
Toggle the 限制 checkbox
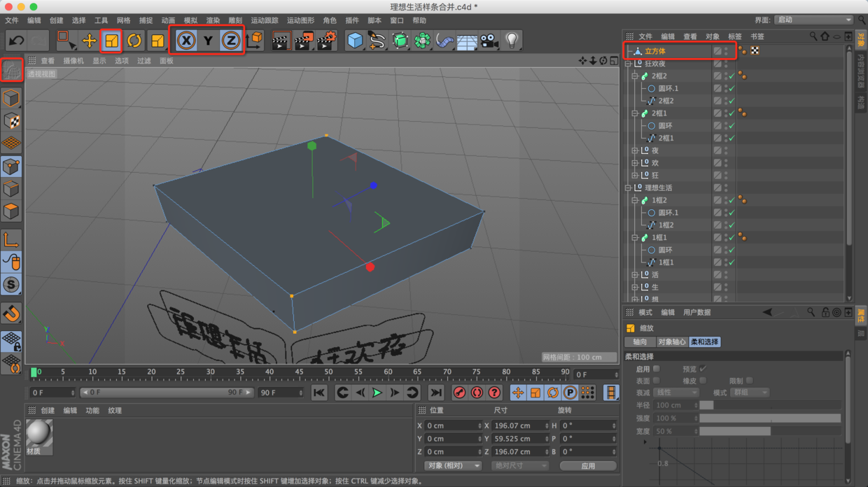pyautogui.click(x=750, y=381)
